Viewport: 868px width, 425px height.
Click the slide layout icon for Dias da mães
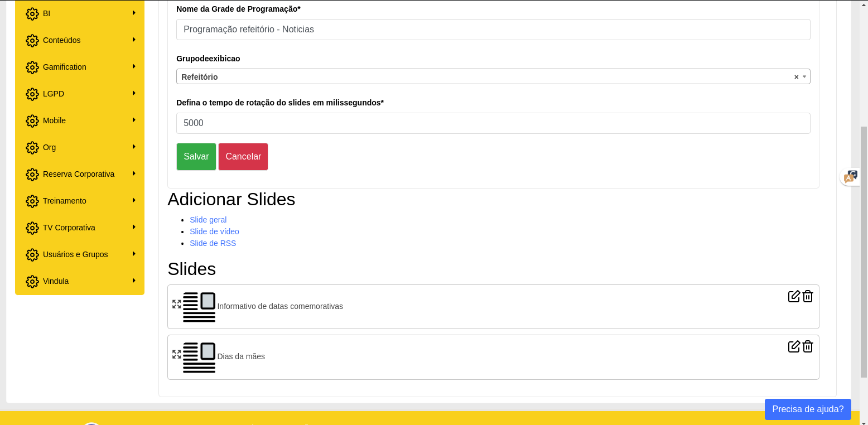click(x=199, y=357)
